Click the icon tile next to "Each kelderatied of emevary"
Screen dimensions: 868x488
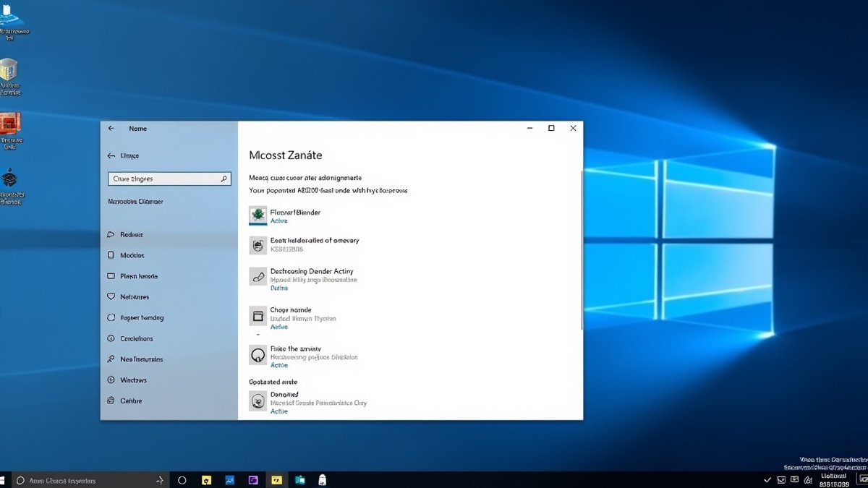(258, 245)
